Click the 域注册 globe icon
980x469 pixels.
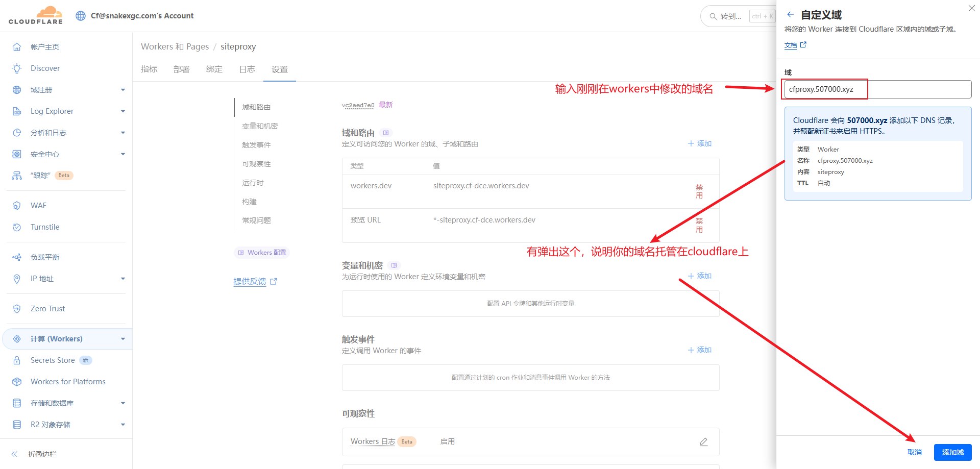17,90
